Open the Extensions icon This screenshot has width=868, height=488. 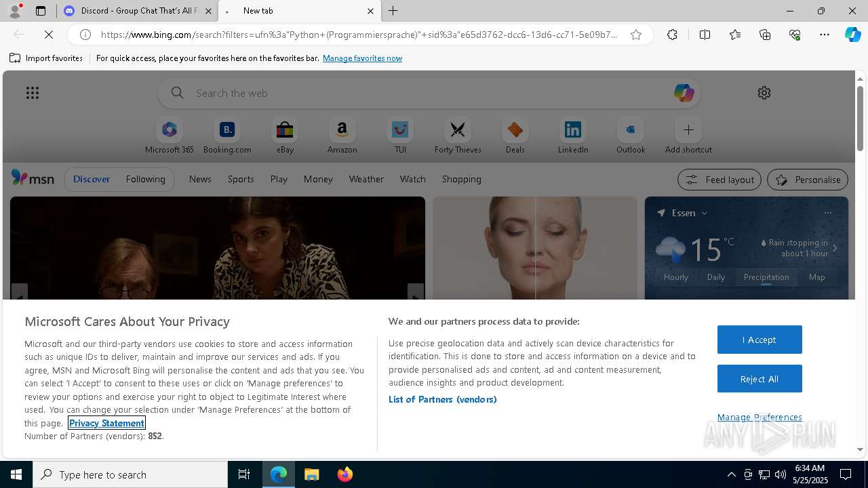click(x=672, y=35)
